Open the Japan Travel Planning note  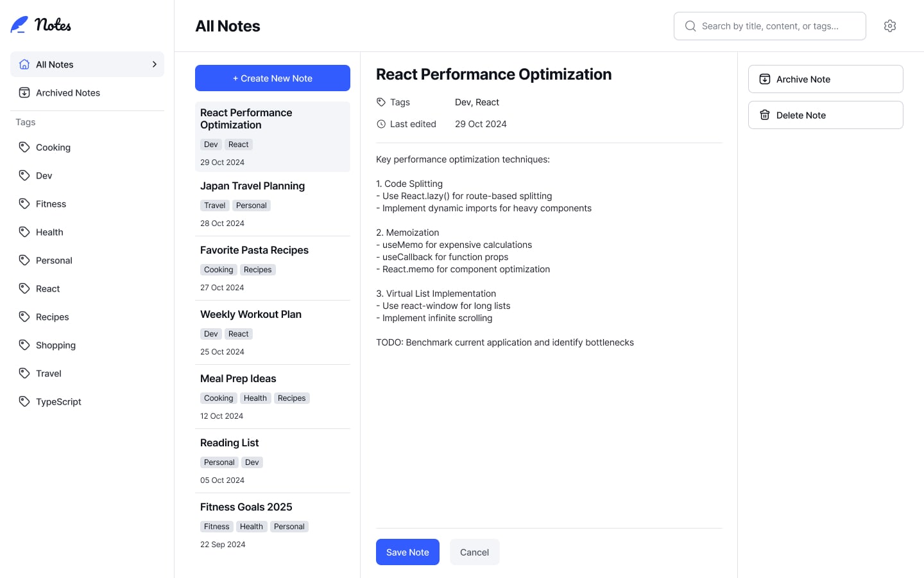coord(252,186)
